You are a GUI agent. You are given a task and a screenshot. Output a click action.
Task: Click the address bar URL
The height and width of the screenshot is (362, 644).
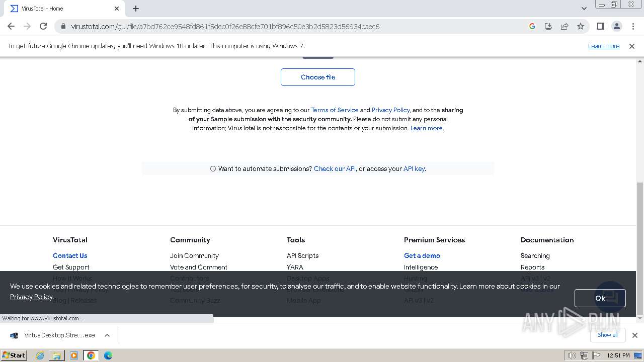point(225,26)
